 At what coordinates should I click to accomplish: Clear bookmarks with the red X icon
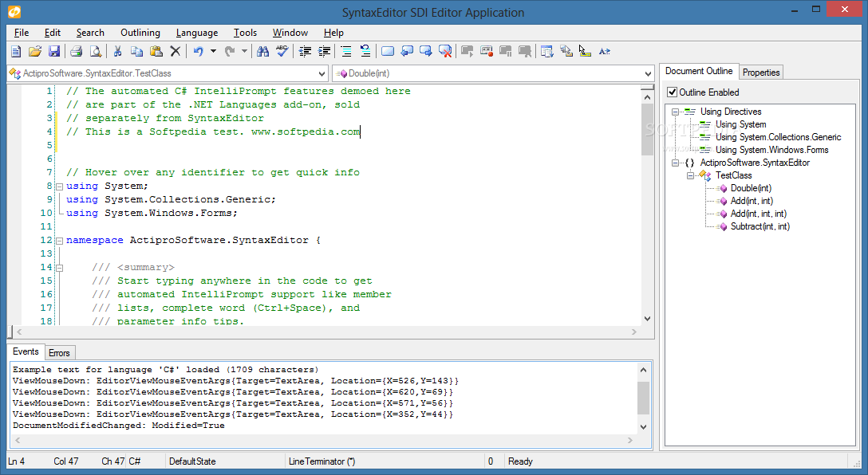(445, 52)
